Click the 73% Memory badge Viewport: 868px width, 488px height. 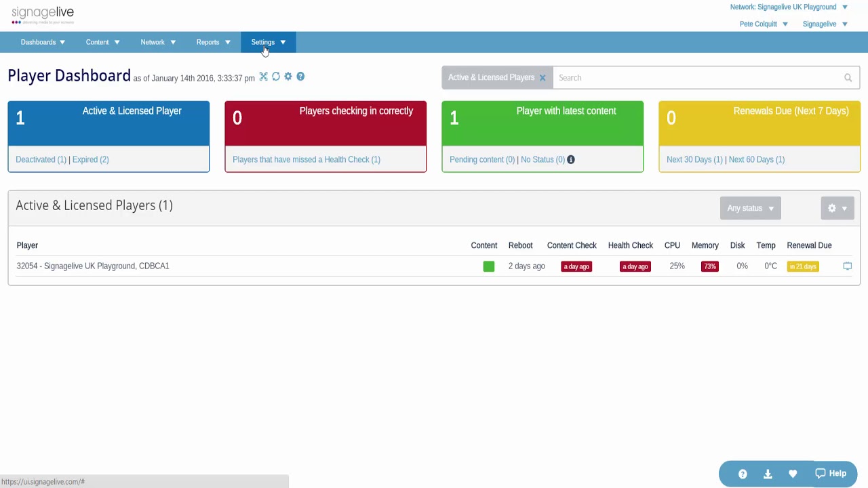pyautogui.click(x=710, y=266)
